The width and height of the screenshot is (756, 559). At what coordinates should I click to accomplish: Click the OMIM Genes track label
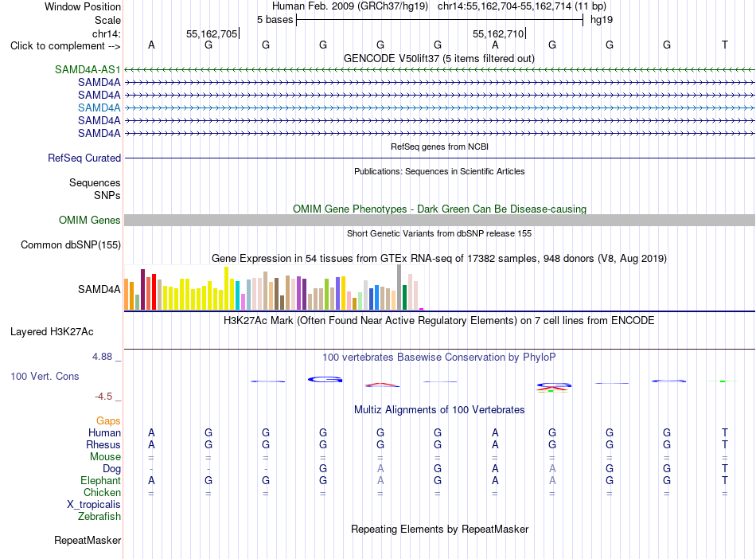89,221
